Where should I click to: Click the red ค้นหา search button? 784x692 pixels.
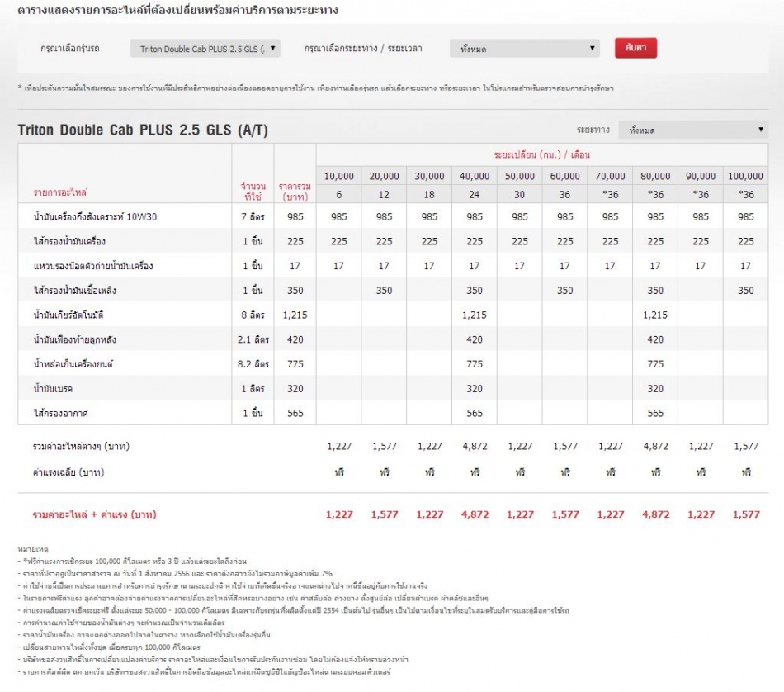[x=635, y=48]
